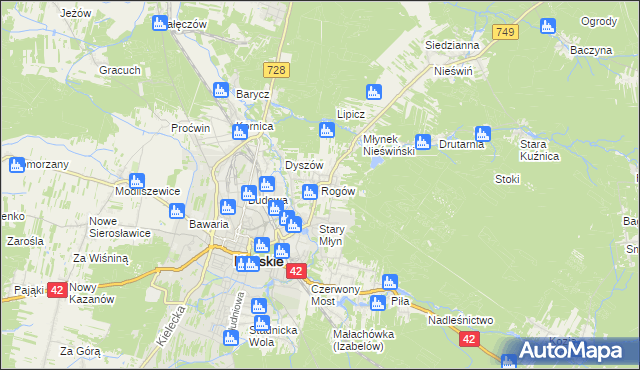Click the Siedzianna place label
640x370 pixels.
coord(452,45)
